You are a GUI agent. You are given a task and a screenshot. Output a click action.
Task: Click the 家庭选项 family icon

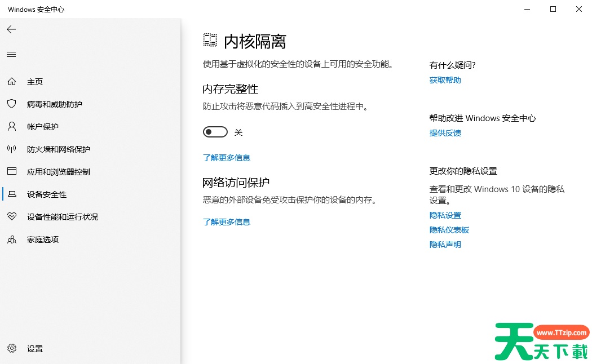click(x=12, y=239)
